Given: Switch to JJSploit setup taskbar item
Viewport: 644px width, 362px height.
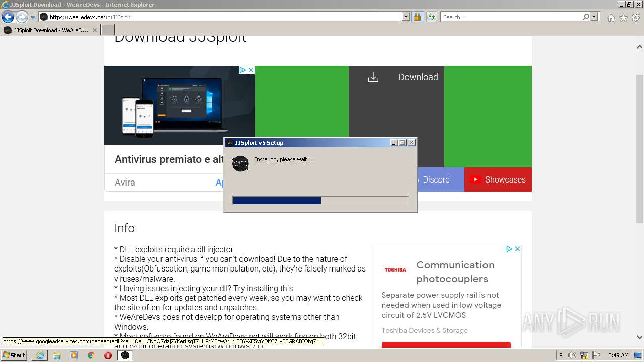Looking at the screenshot, I should pyautogui.click(x=125, y=355).
